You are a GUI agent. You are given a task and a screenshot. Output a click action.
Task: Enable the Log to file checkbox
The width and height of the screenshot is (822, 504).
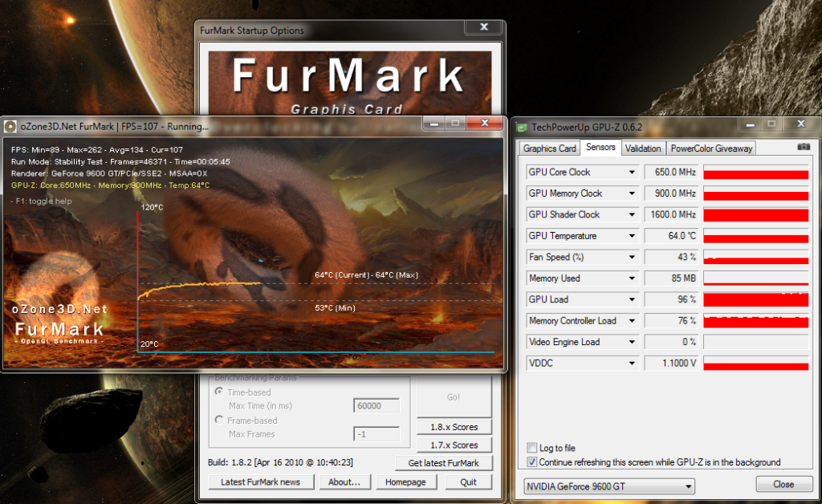click(x=531, y=448)
